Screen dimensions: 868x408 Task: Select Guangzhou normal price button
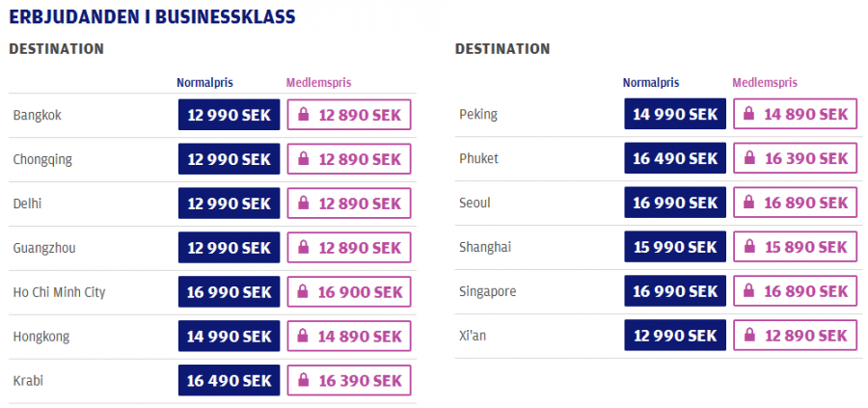pyautogui.click(x=230, y=248)
